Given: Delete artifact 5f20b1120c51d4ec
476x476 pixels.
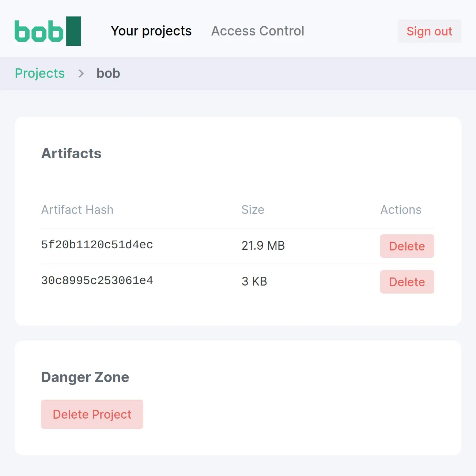Looking at the screenshot, I should (407, 246).
